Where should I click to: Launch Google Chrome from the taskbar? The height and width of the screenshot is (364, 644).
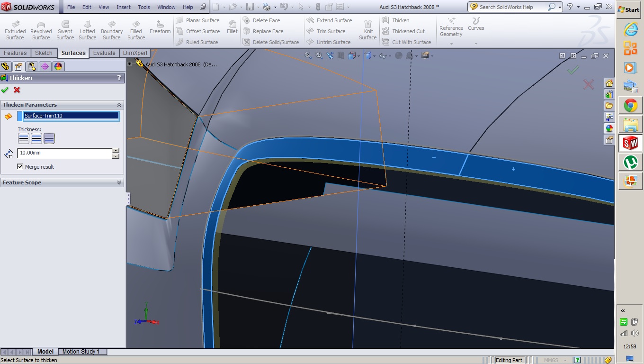point(630,105)
